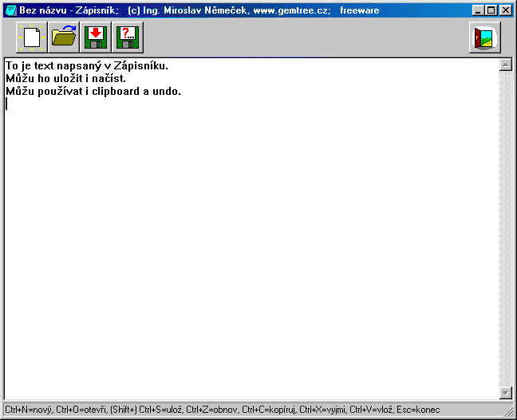The width and height of the screenshot is (517, 420).
Task: Click the vertical scrollbar track
Action: pyautogui.click(x=506, y=229)
